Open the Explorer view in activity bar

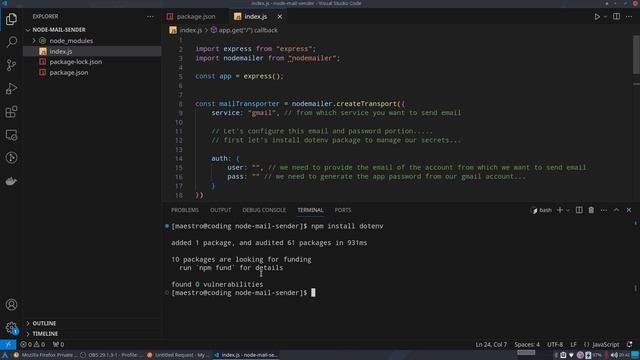click(11, 19)
